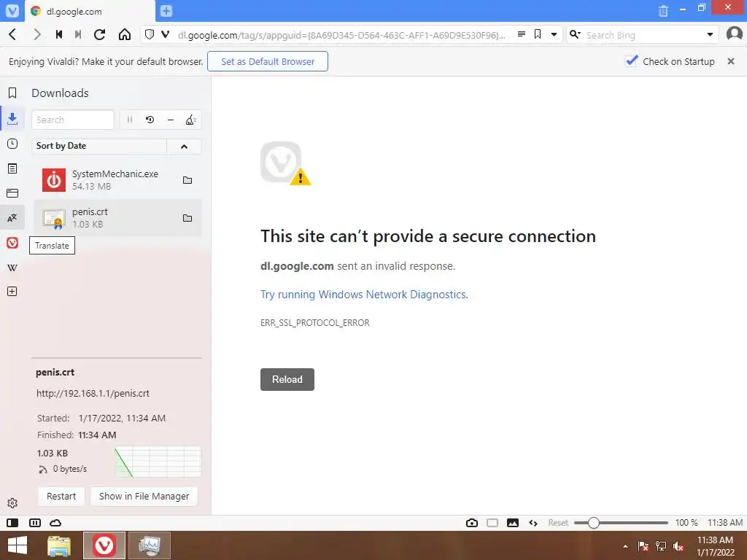Open the Bookmarks panel
The width and height of the screenshot is (747, 560).
(12, 93)
